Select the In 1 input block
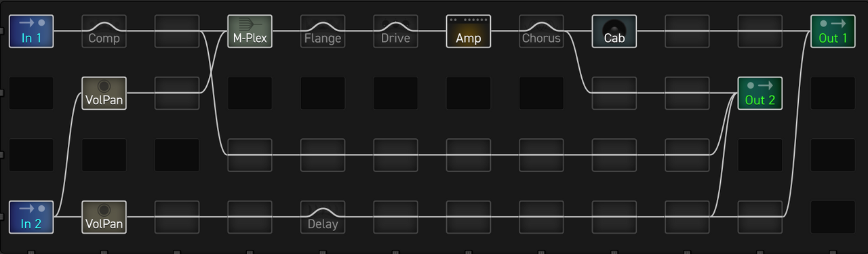The image size is (868, 254). 31,31
